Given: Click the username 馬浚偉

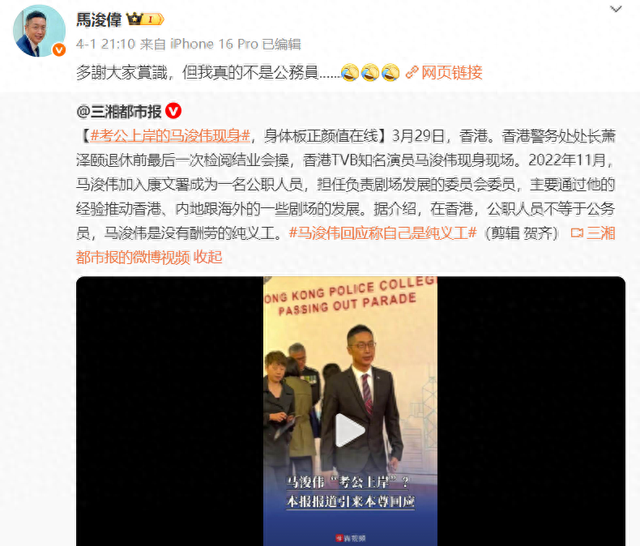Looking at the screenshot, I should click(99, 20).
